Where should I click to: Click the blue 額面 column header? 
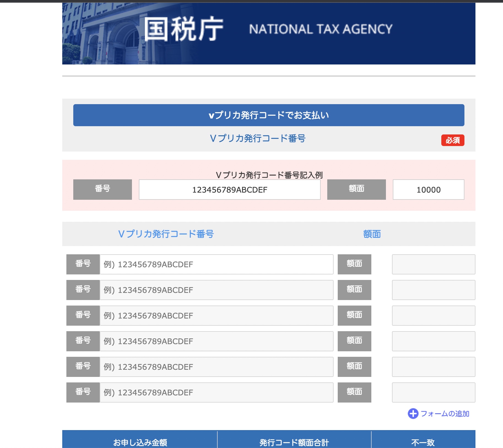[372, 234]
